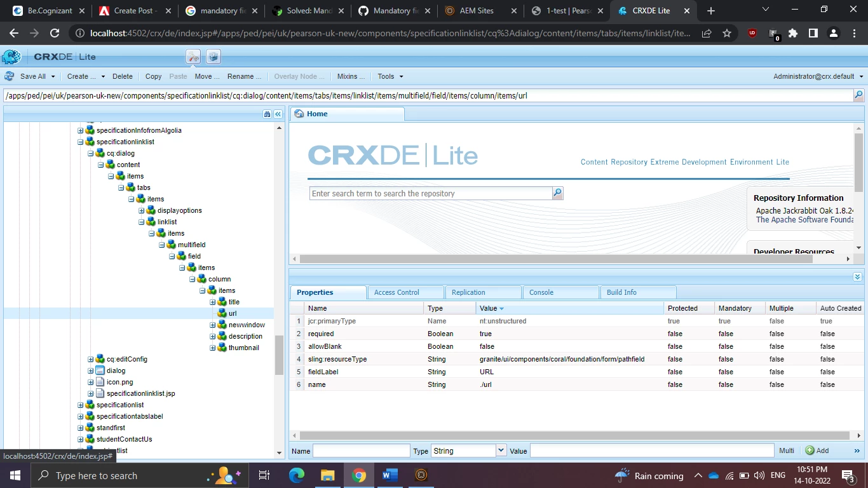Share this page icon in address bar
The height and width of the screenshot is (488, 868).
(x=707, y=33)
